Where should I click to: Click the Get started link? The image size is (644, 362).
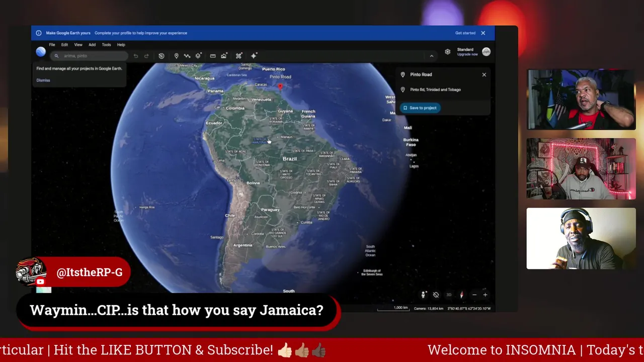click(x=465, y=33)
